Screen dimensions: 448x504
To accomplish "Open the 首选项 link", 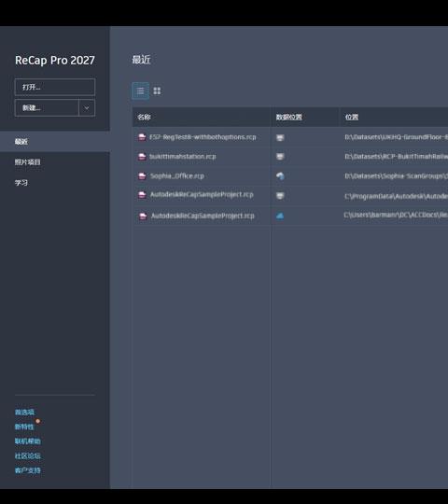I will pyautogui.click(x=24, y=413).
